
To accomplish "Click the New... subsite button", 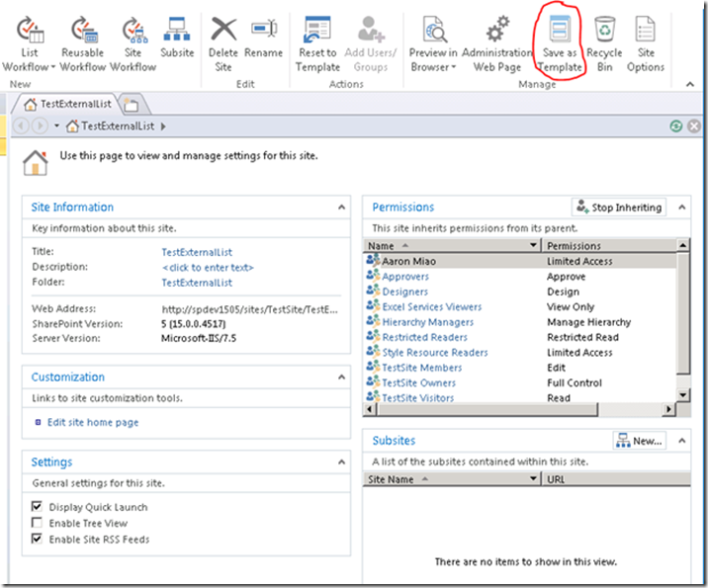I will pyautogui.click(x=640, y=441).
